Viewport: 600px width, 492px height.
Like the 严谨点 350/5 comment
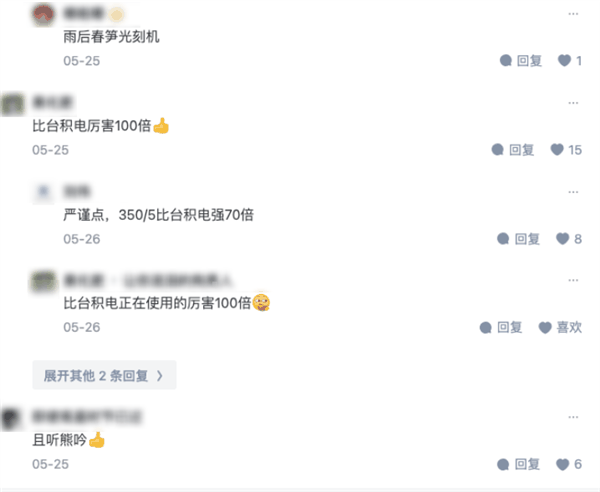569,239
